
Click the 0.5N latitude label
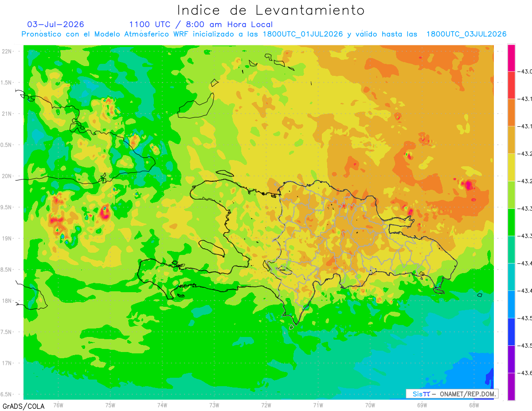pos(6,145)
